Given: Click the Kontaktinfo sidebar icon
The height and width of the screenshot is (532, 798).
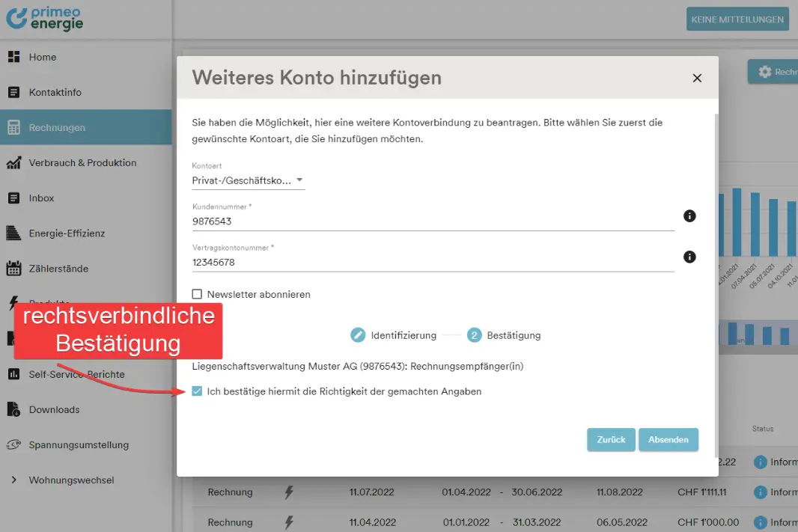Looking at the screenshot, I should pyautogui.click(x=13, y=92).
